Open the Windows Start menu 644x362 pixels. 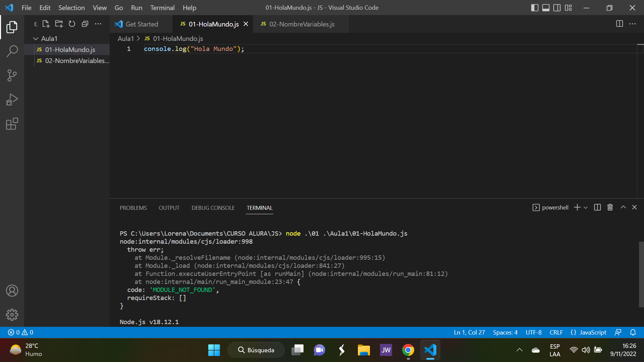[214, 350]
